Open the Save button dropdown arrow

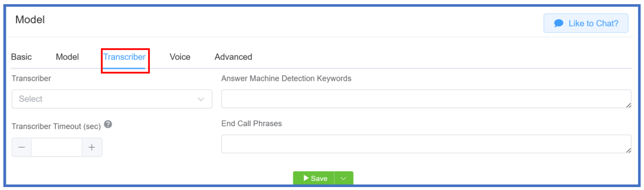[x=344, y=179]
